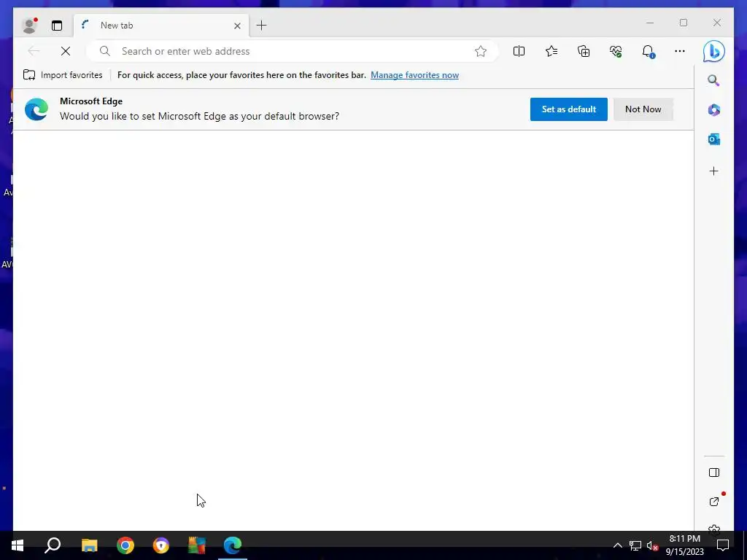The image size is (747, 560).
Task: Click Set as default button
Action: (568, 109)
